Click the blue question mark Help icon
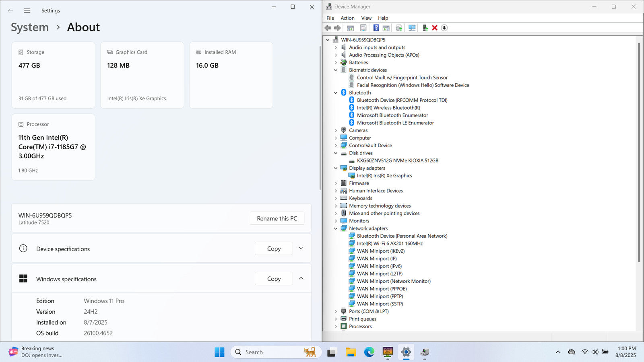The height and width of the screenshot is (362, 644). (x=376, y=28)
